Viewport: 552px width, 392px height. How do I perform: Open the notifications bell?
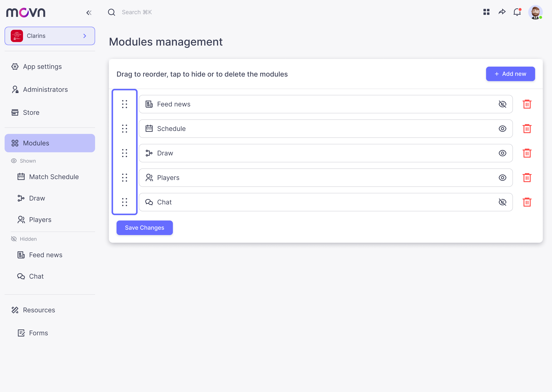(x=517, y=12)
